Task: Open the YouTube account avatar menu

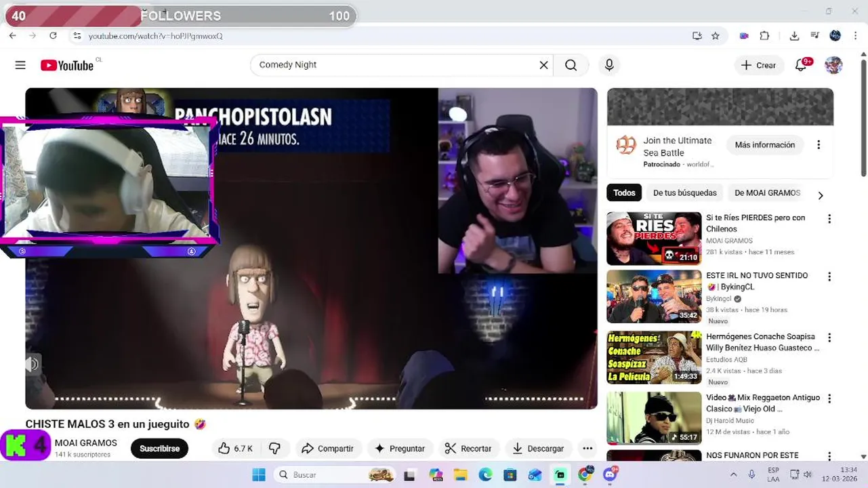Action: (833, 65)
